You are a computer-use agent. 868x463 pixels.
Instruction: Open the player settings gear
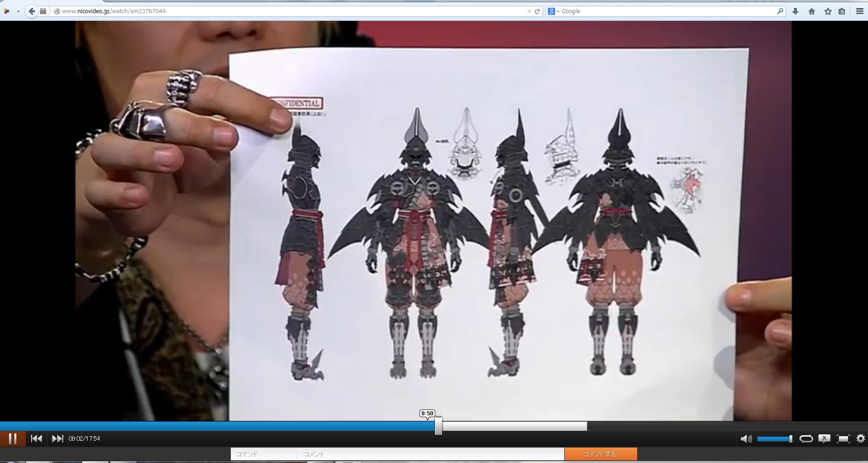coord(860,438)
